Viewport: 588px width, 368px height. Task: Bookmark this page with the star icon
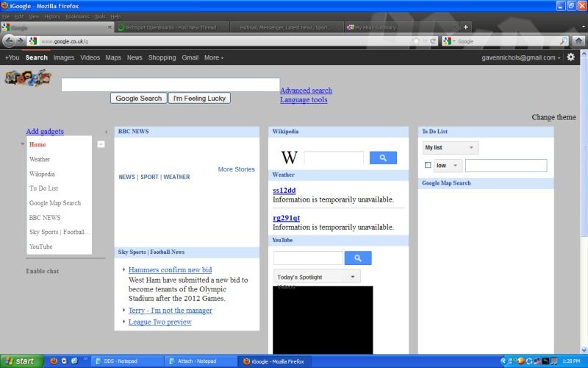click(416, 41)
